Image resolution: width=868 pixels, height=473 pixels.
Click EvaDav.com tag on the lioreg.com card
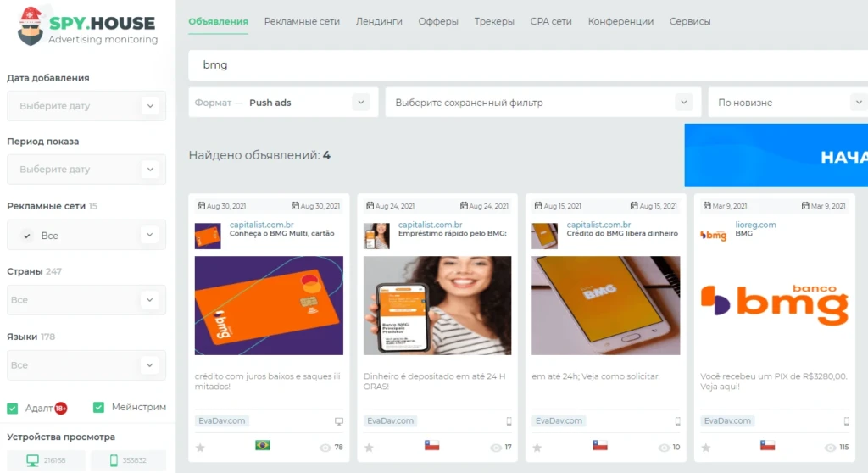[x=727, y=421]
